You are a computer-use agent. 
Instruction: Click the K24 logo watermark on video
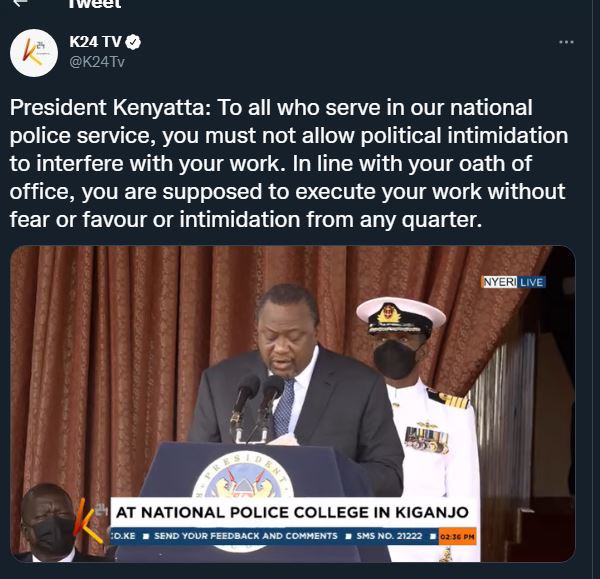(91, 521)
